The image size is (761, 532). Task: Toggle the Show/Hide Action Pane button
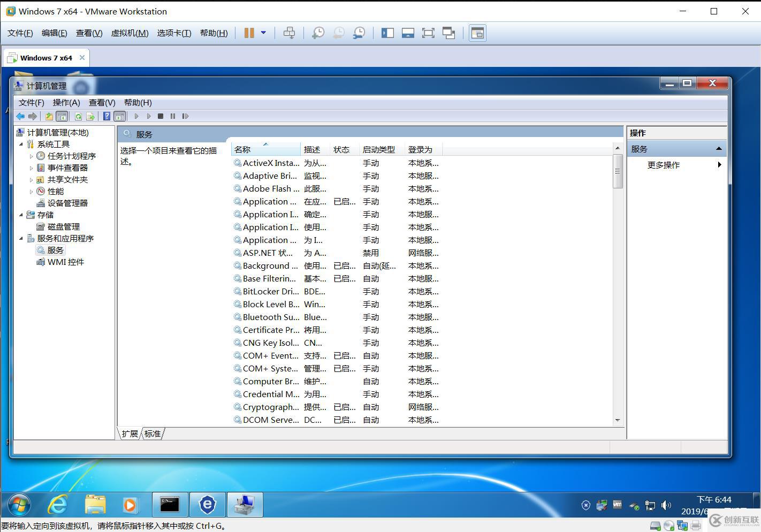[120, 116]
